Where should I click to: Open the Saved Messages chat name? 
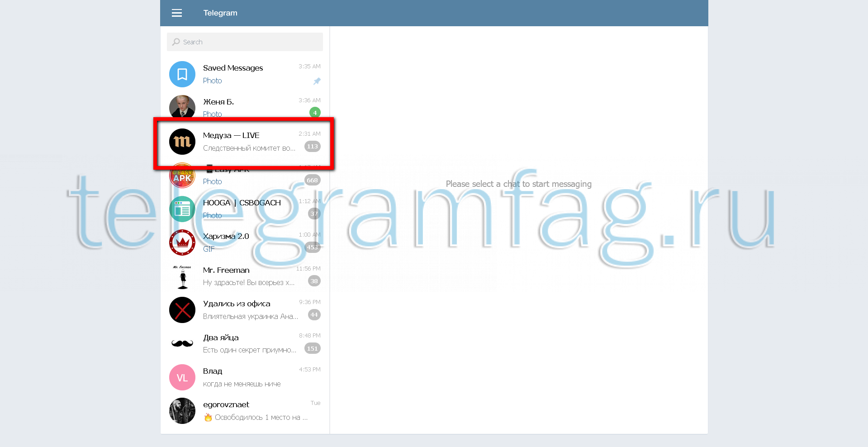click(x=233, y=68)
